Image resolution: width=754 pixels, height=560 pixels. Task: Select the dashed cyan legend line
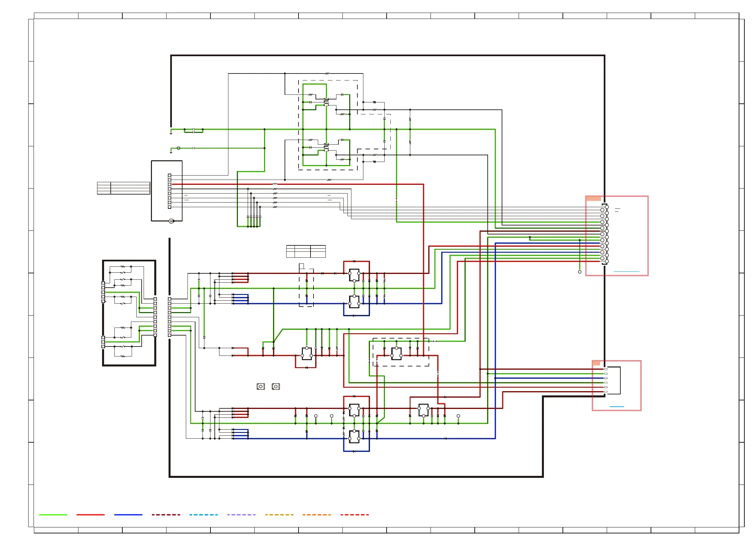coord(203,514)
